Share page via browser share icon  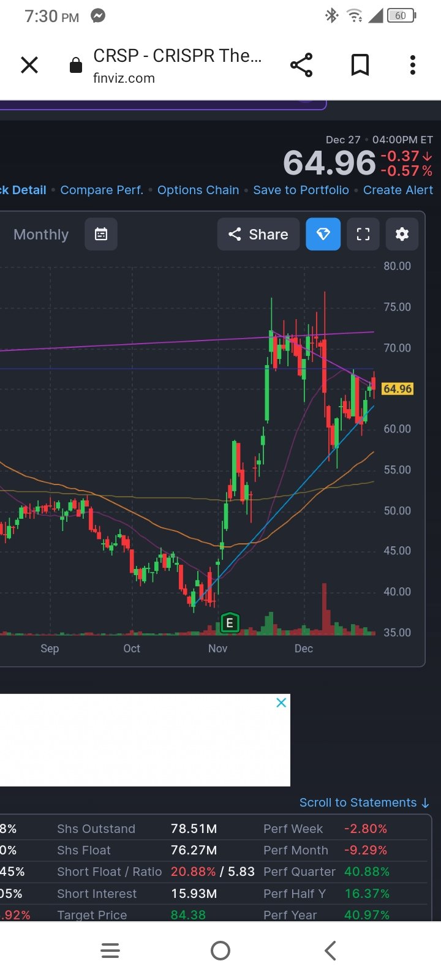(x=301, y=65)
